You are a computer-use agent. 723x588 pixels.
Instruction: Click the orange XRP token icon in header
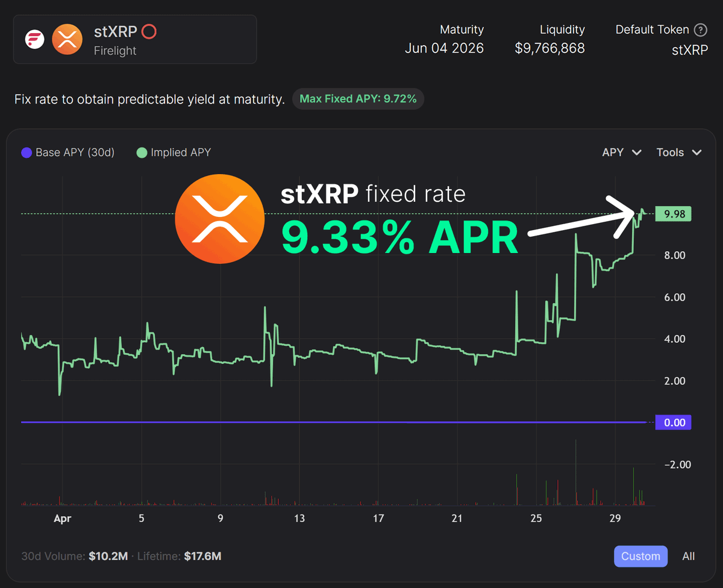point(67,40)
